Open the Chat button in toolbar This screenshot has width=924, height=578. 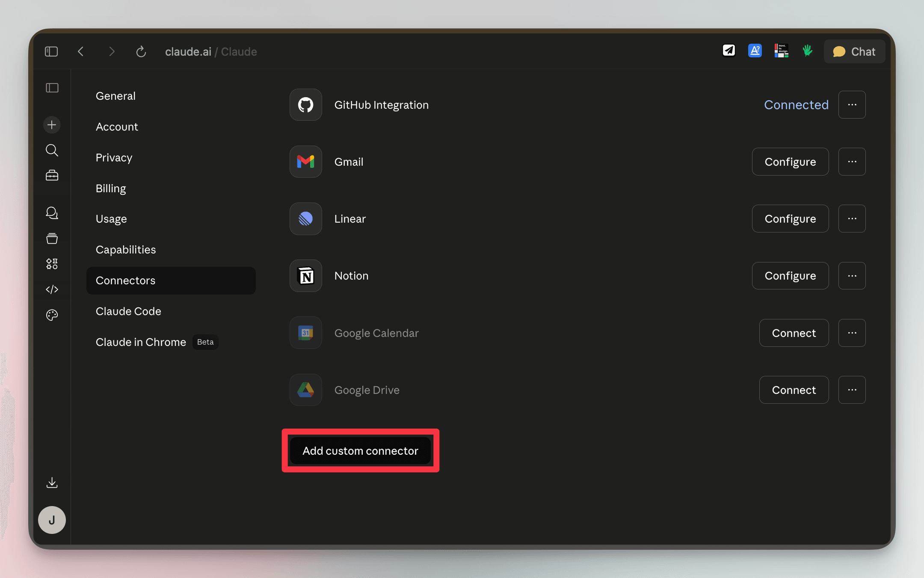click(x=854, y=51)
